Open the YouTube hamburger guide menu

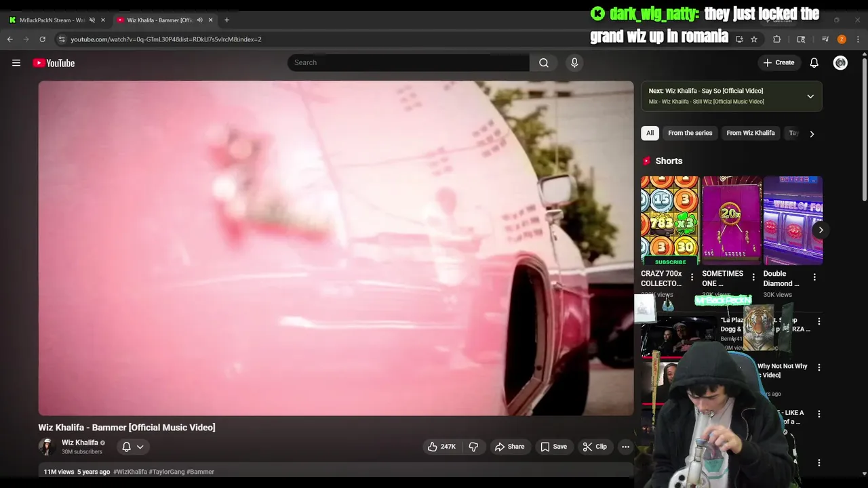tap(16, 63)
